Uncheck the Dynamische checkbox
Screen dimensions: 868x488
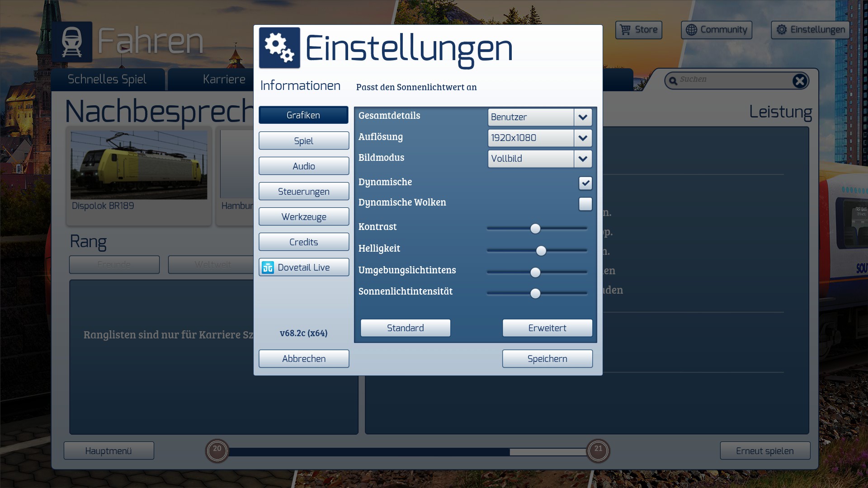point(585,183)
